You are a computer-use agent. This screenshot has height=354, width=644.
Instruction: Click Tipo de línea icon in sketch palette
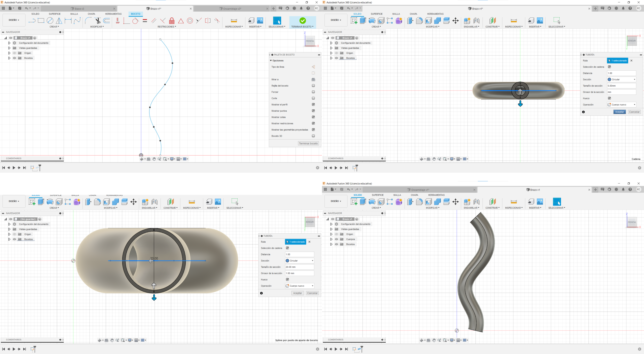tap(313, 67)
